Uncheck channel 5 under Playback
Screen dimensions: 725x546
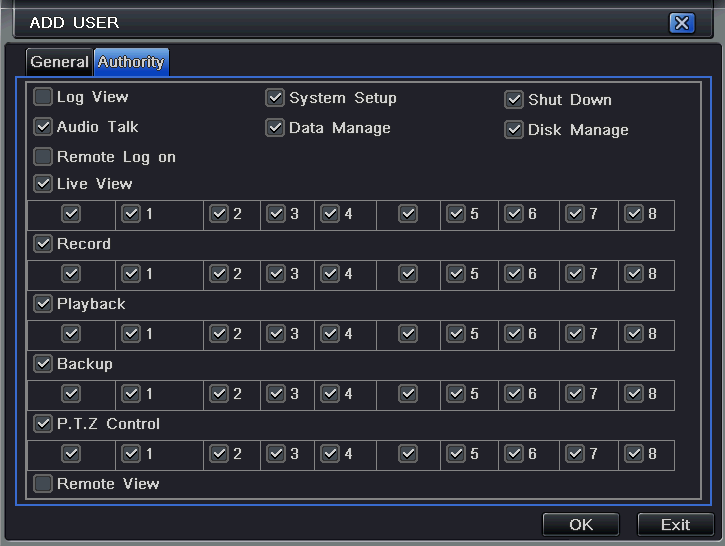(x=456, y=334)
